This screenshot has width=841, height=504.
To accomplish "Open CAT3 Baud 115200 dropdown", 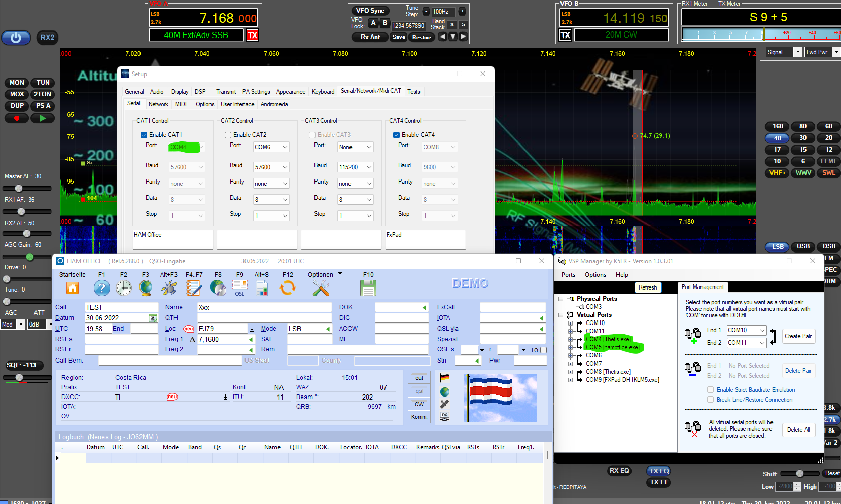I will [x=355, y=167].
